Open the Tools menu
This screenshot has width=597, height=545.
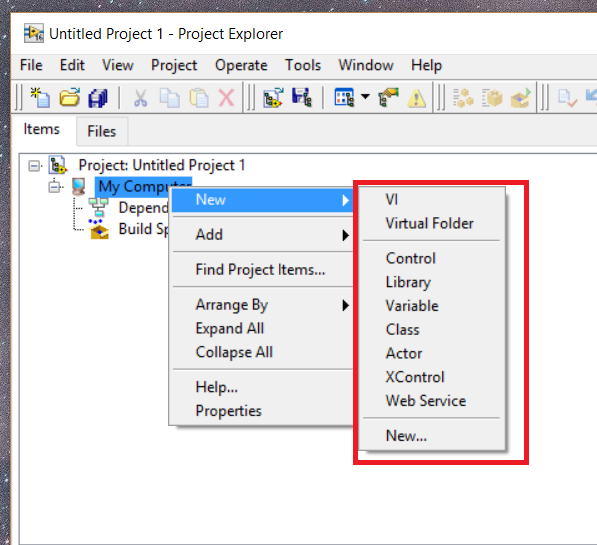click(x=303, y=65)
